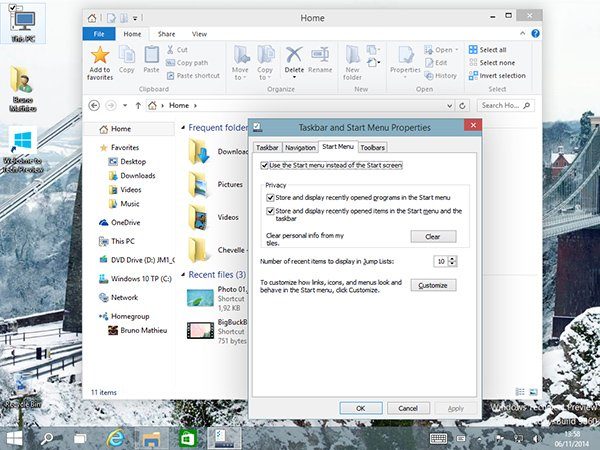Switch to the View ribbon tab
The image size is (600, 450).
tap(199, 34)
